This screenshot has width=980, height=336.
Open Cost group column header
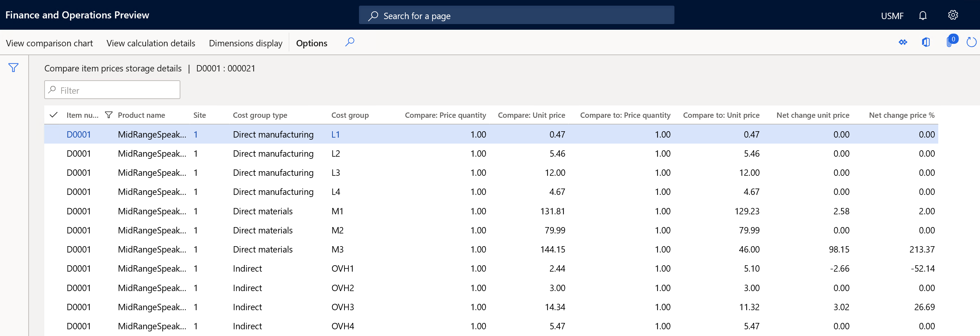[x=350, y=115]
